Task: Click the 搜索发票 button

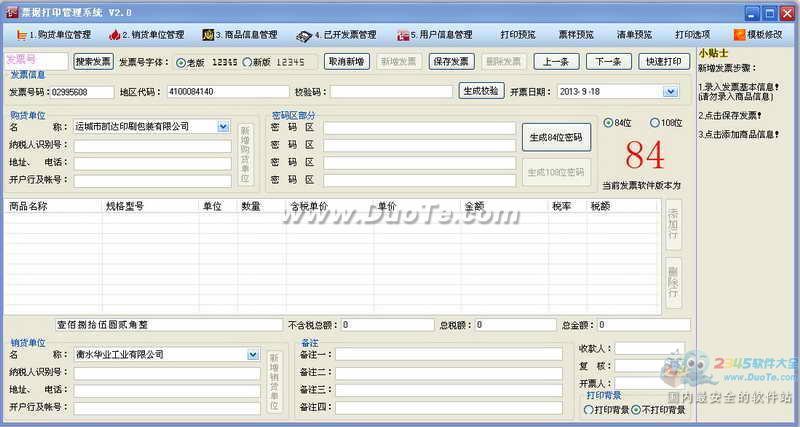Action: pyautogui.click(x=93, y=62)
